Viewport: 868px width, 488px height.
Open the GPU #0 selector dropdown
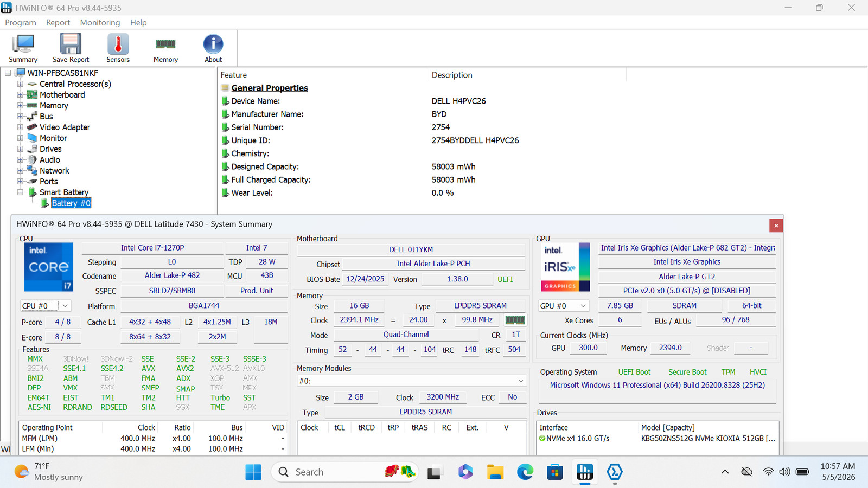pyautogui.click(x=564, y=306)
